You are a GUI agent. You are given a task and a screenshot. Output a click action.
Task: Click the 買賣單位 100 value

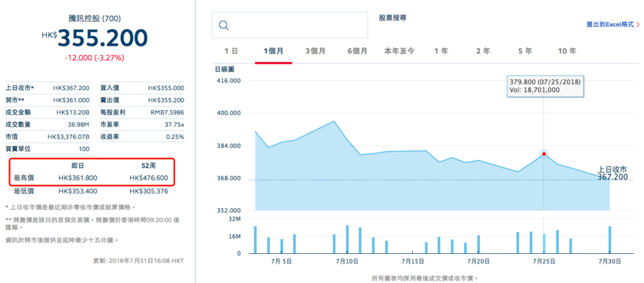pyautogui.click(x=84, y=149)
